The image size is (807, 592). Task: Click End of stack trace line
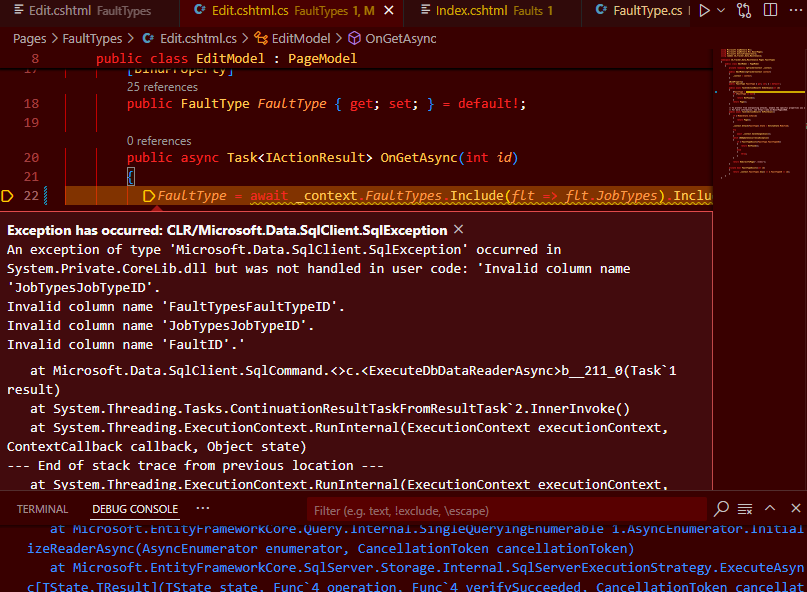pos(195,466)
